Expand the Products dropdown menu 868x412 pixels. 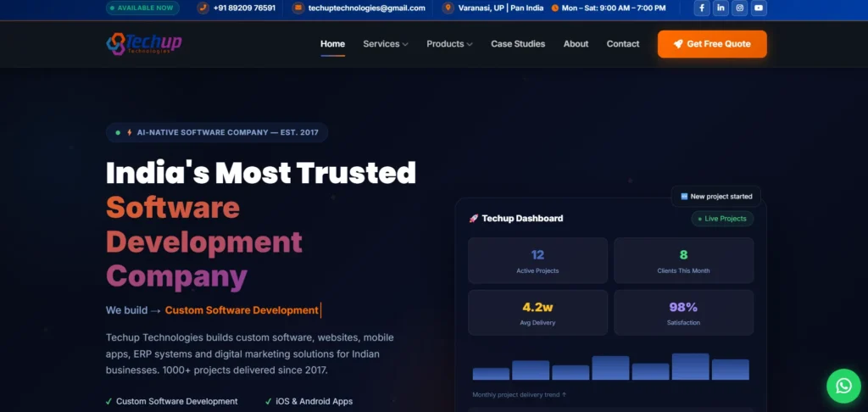(449, 44)
